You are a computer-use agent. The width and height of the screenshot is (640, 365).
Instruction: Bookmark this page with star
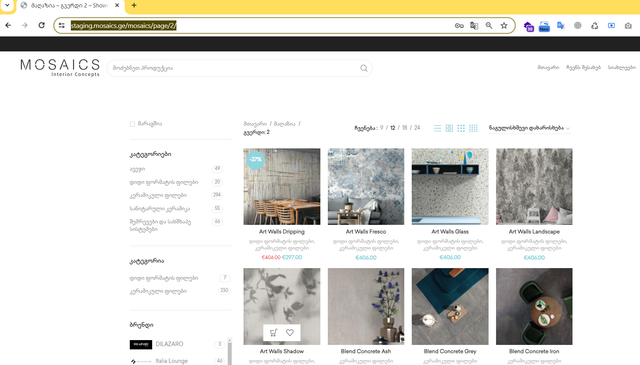click(x=504, y=25)
